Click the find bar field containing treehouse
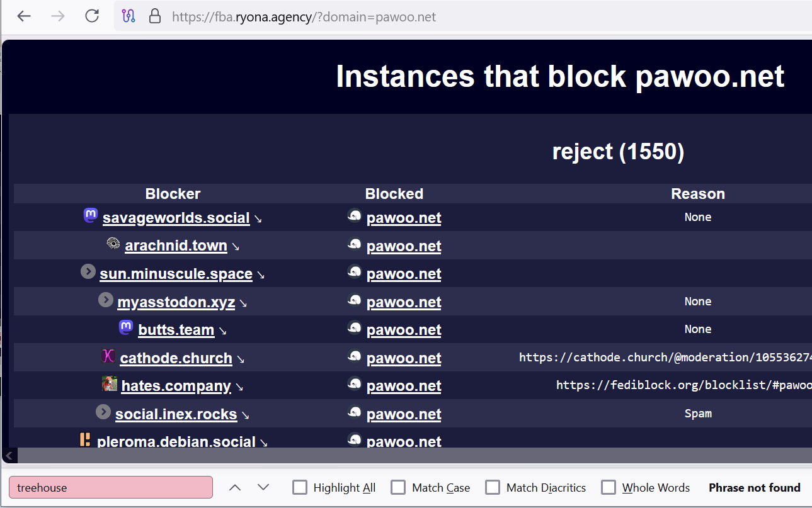812x508 pixels. [x=111, y=487]
